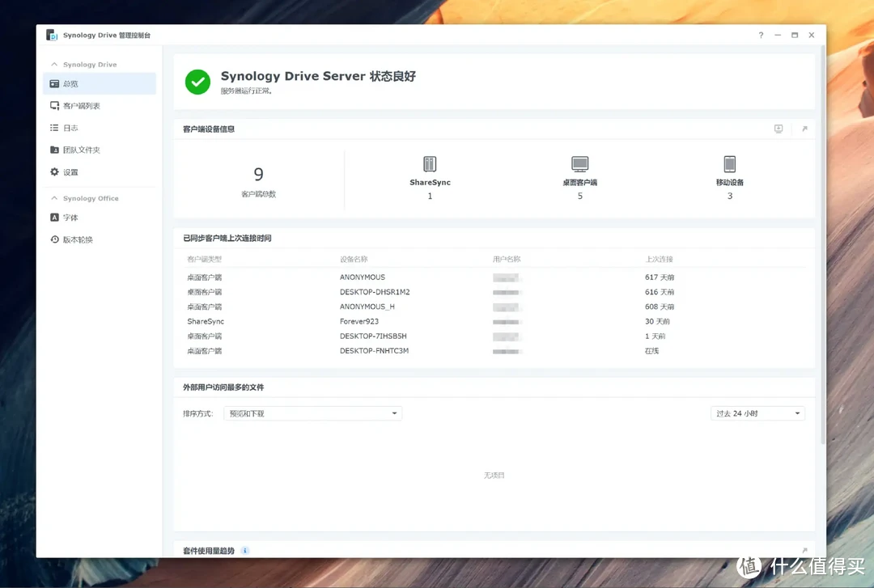Open 设置 in the sidebar

click(x=70, y=172)
